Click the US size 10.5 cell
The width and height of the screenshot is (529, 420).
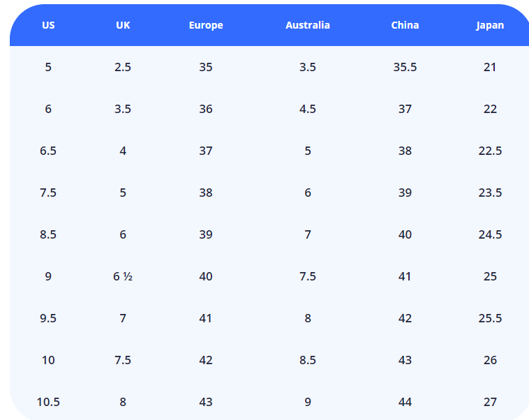[48, 402]
